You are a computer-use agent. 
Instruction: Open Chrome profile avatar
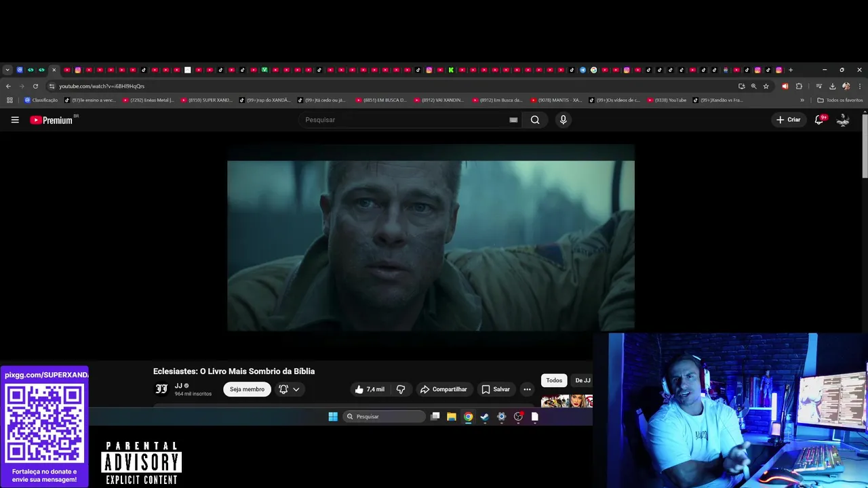846,86
